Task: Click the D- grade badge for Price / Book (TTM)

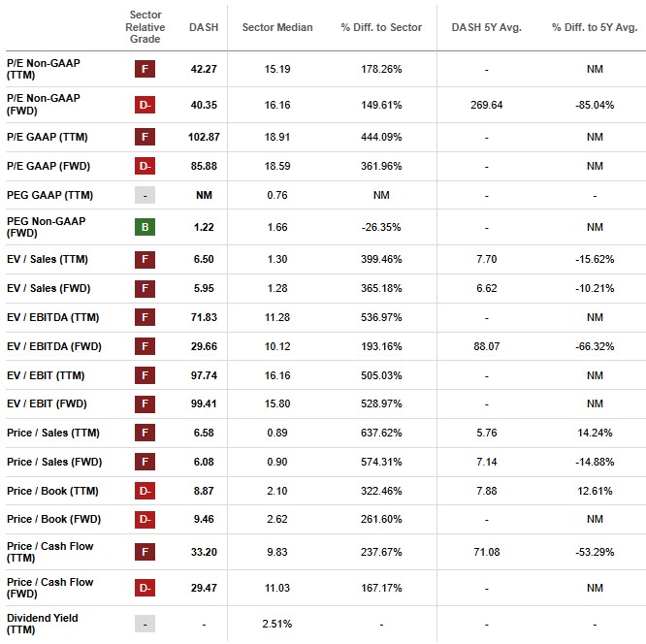Action: click(x=145, y=491)
